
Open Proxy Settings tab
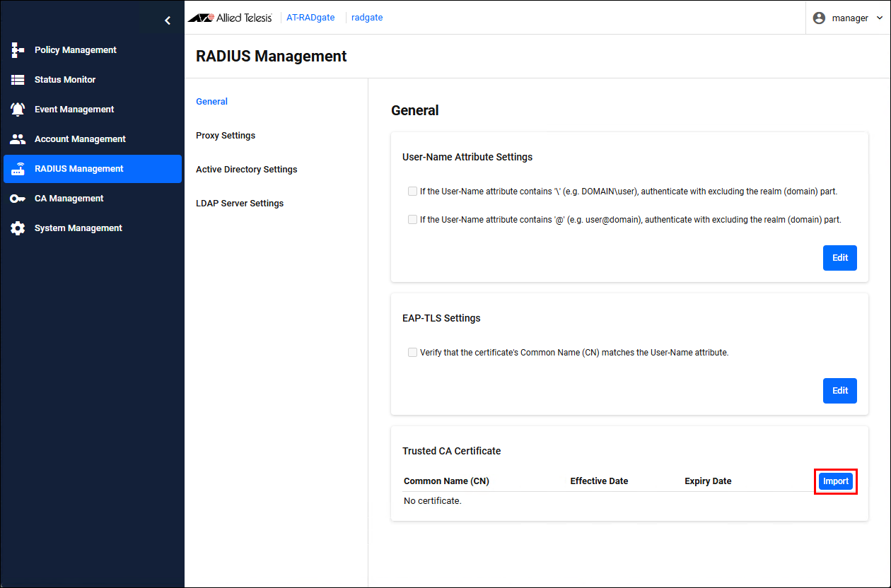click(x=226, y=136)
